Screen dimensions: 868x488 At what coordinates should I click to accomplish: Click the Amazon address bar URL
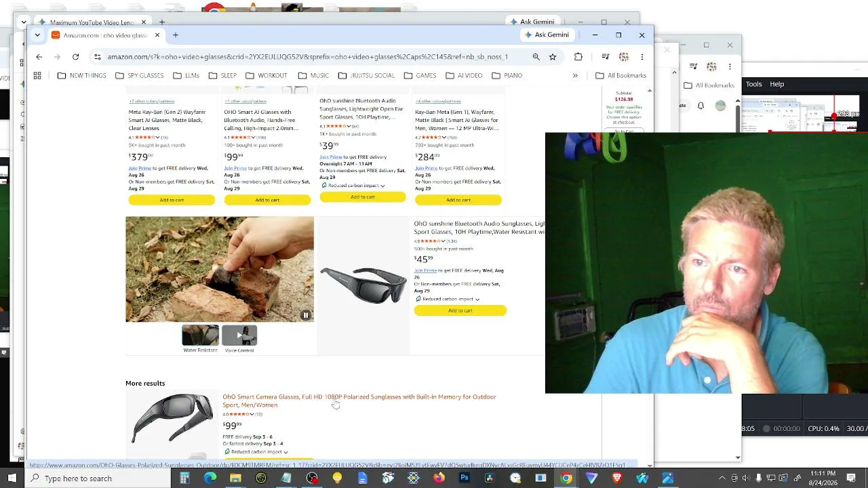pos(307,57)
